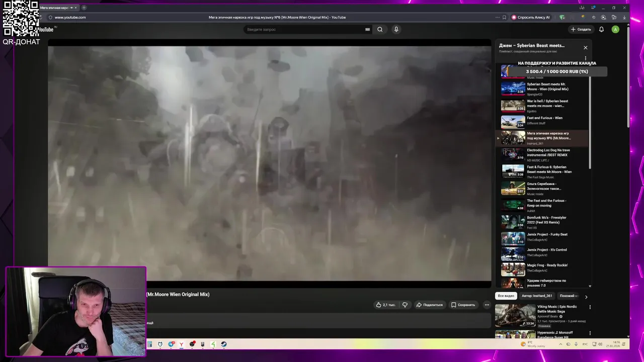Like the video (2,1 тыс.)

(x=385, y=305)
